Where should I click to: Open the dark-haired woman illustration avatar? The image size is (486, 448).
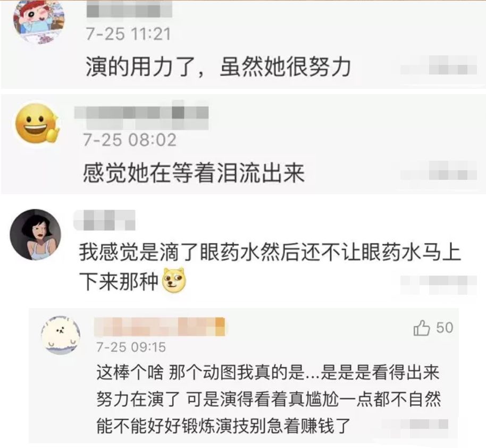[x=35, y=234]
